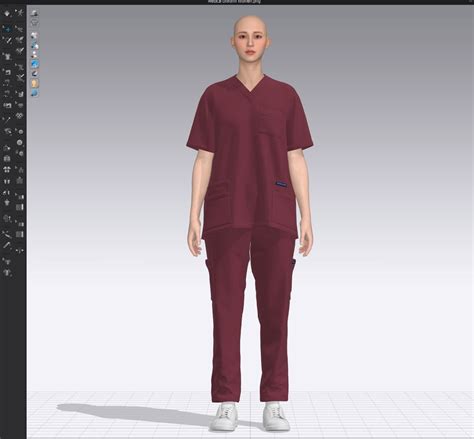Click the house-with-arrow tool icon

pos(7,148)
